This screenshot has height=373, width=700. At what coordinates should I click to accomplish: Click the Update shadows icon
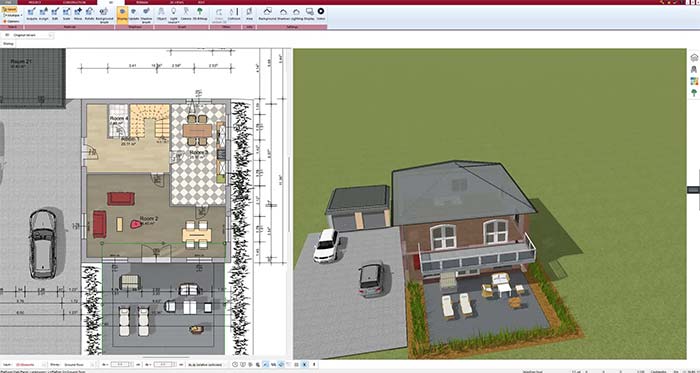click(133, 14)
